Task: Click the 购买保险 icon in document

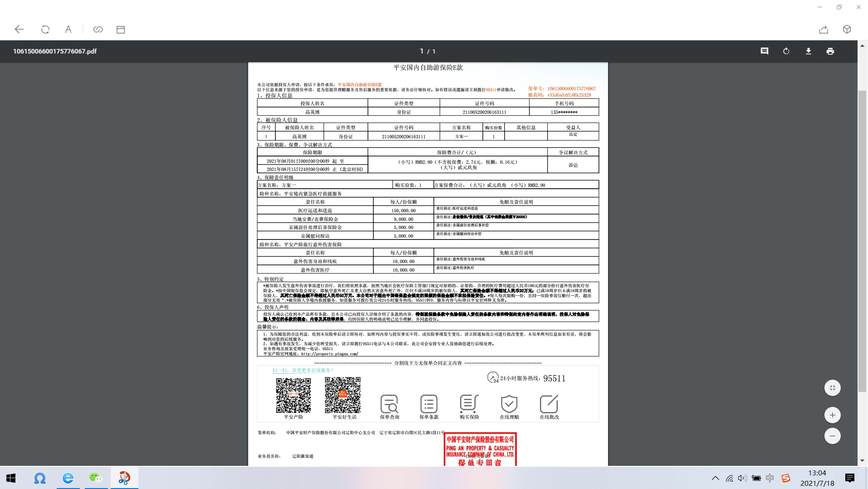Action: point(469,403)
